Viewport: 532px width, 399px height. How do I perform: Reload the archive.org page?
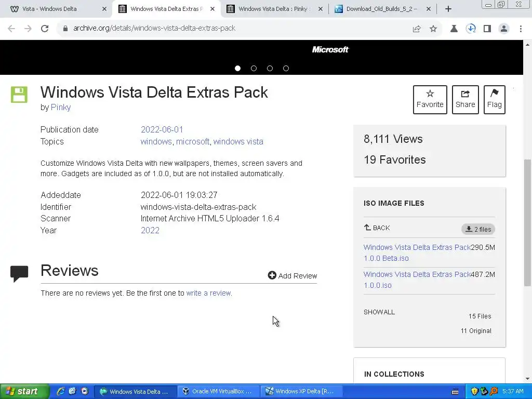pos(45,29)
